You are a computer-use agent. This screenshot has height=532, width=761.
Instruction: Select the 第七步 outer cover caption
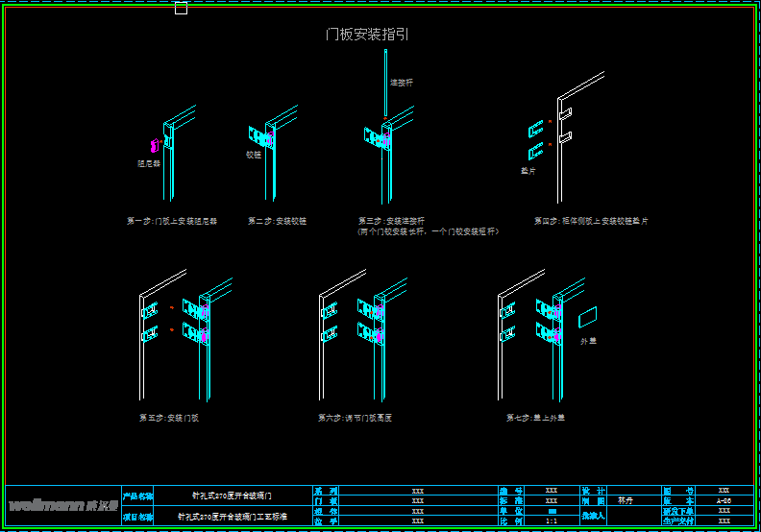click(x=535, y=418)
